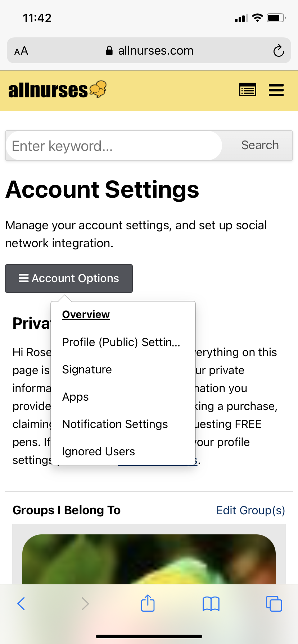
Task: Open the Safari share sheet icon
Action: coord(148,603)
